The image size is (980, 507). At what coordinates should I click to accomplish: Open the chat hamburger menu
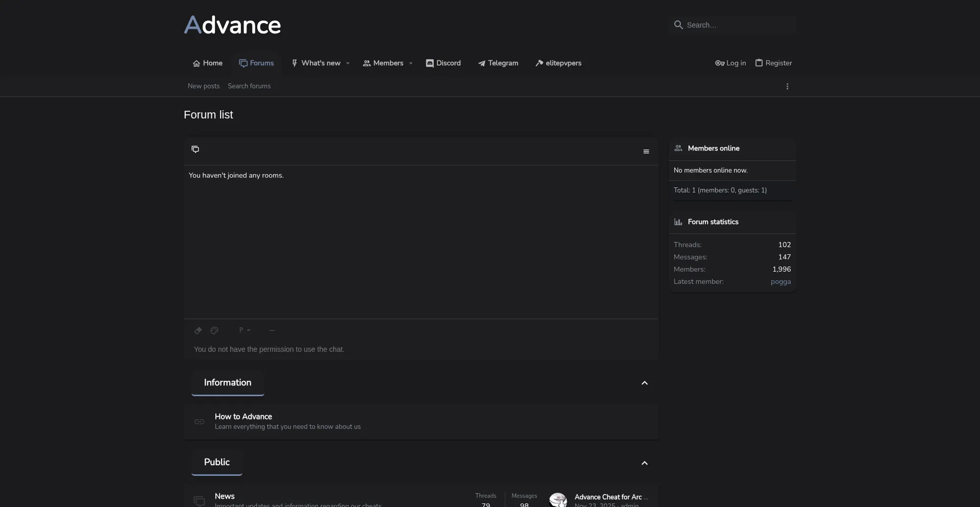[646, 152]
